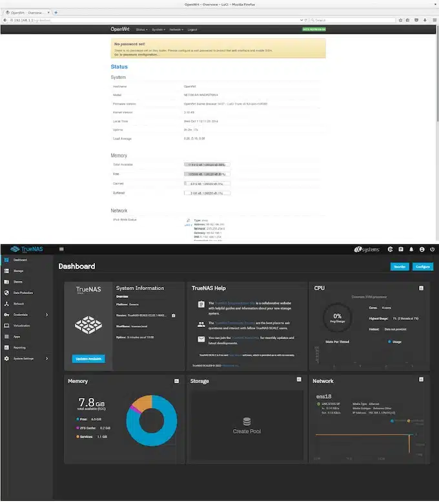Image resolution: width=439 pixels, height=504 pixels.
Task: Open the TrueCommand status icon in header
Action: [390, 249]
